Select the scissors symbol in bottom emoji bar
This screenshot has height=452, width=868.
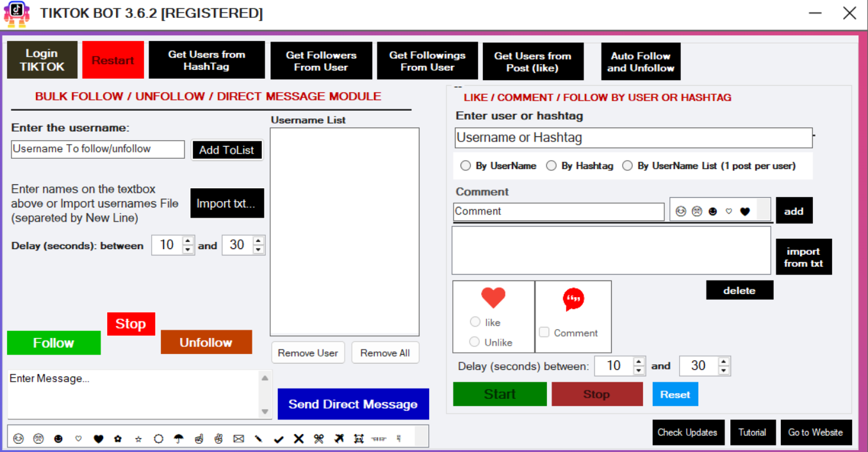(x=318, y=439)
